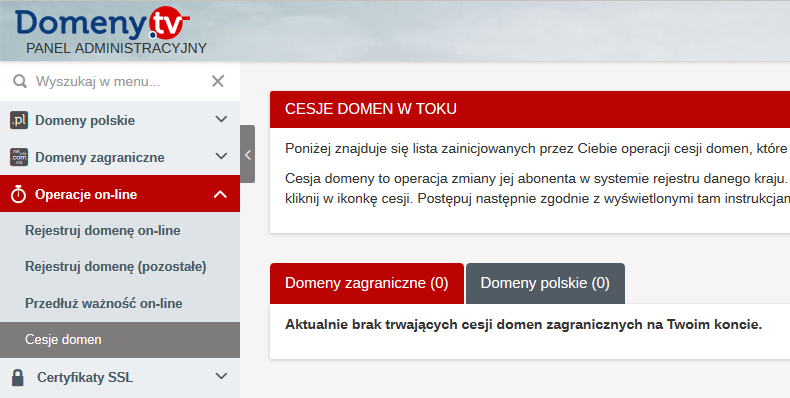Click the padlock icon for Certyfikaty SSL

pyautogui.click(x=18, y=377)
